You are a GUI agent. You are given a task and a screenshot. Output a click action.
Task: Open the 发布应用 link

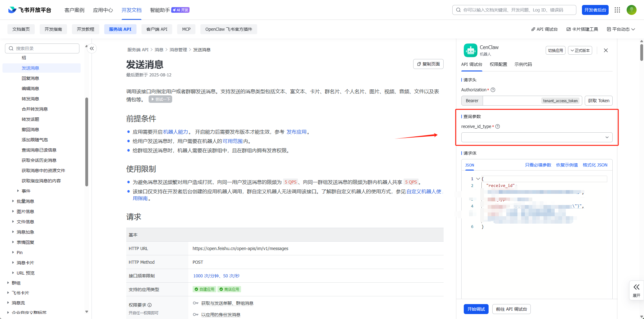(x=296, y=132)
